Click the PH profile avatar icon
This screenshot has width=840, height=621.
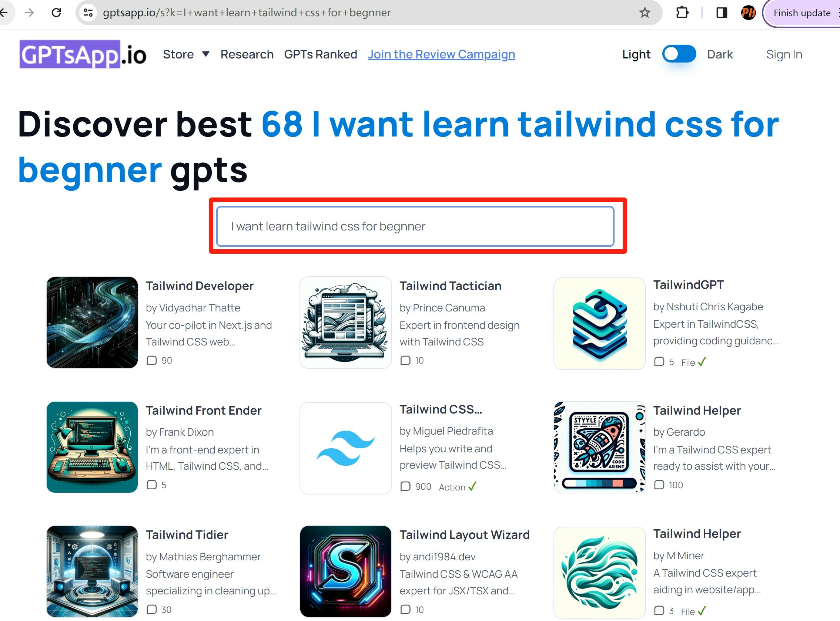point(748,13)
